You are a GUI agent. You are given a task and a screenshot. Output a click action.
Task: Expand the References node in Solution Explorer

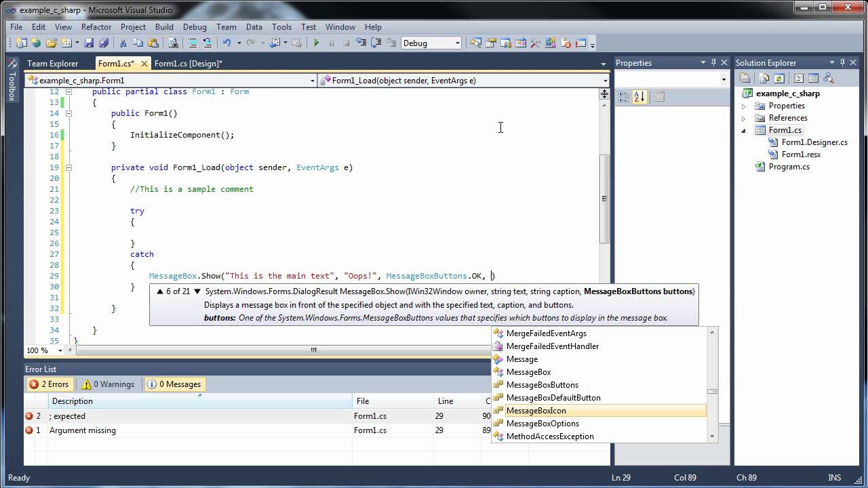[744, 118]
